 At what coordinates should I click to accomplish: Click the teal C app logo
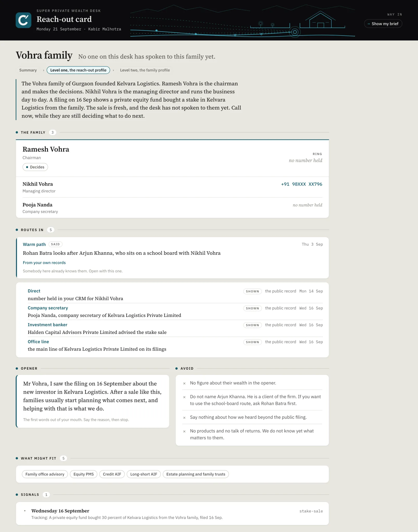(x=24, y=20)
